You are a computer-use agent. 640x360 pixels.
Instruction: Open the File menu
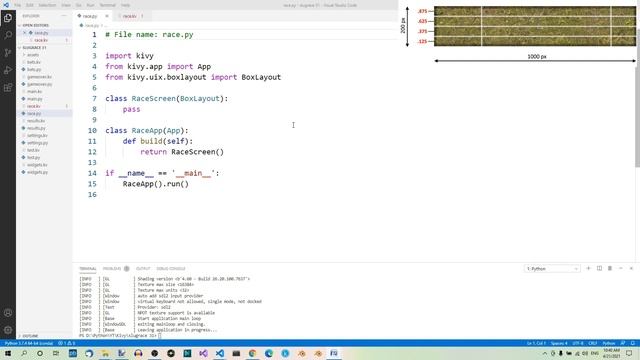18,5
